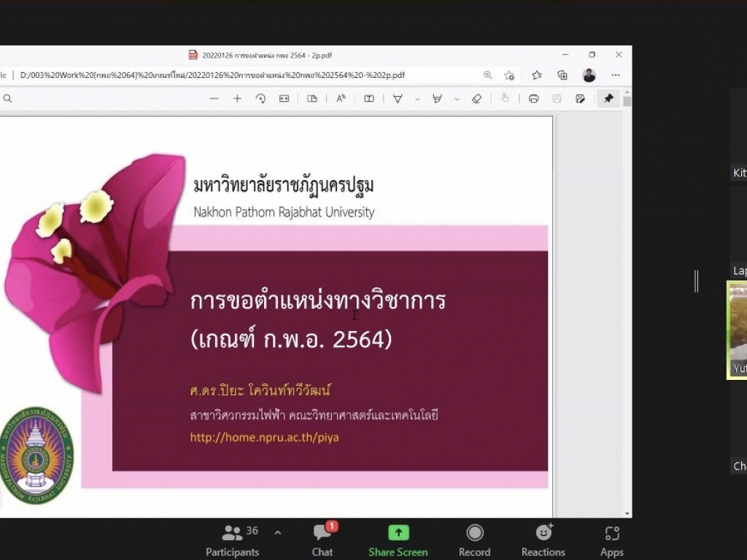Click the home.npru.ac.th/piya link
747x560 pixels.
point(264,437)
